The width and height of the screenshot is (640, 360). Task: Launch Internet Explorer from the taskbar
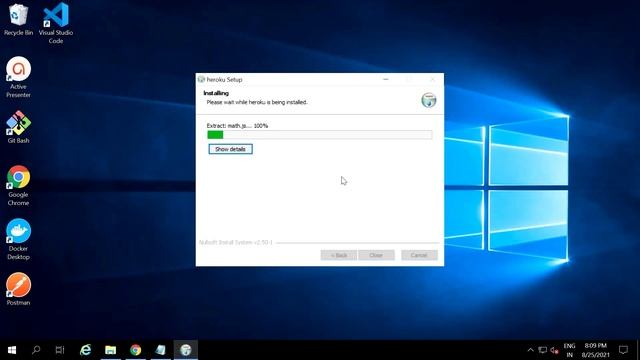coord(85,350)
